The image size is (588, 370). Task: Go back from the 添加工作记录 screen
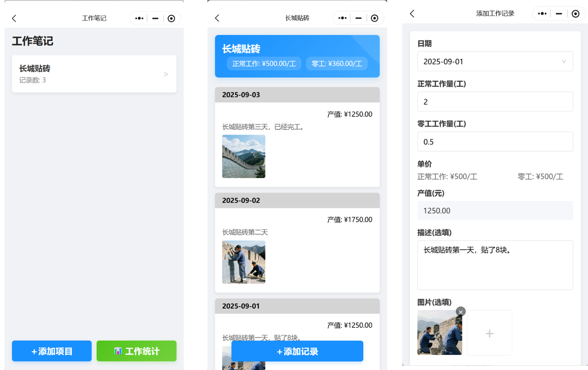(x=412, y=14)
